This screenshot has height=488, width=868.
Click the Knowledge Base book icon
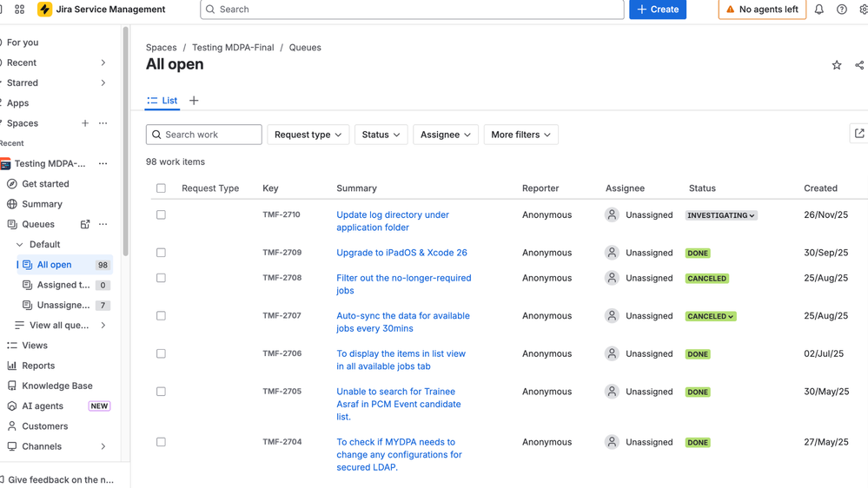[11, 386]
